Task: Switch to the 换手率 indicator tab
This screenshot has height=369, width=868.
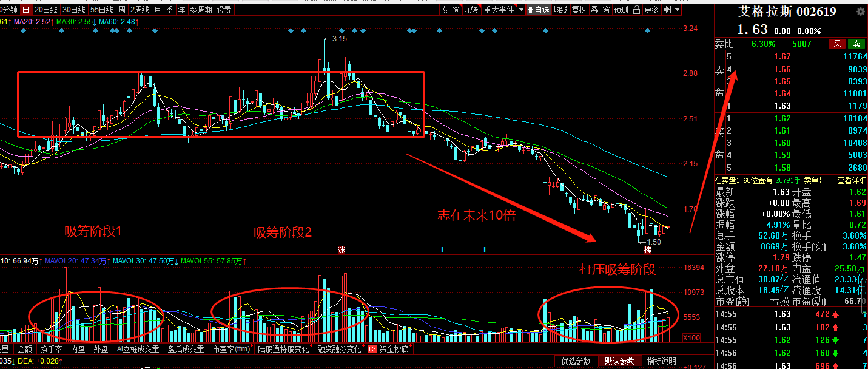Action: point(52,349)
